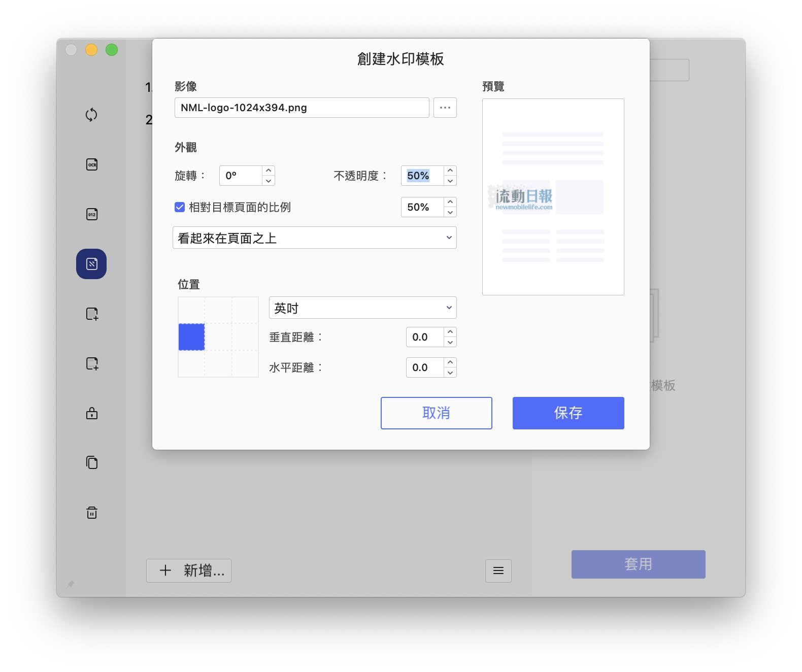Toggle 相對目標頁面的比例 checkbox

coord(180,207)
